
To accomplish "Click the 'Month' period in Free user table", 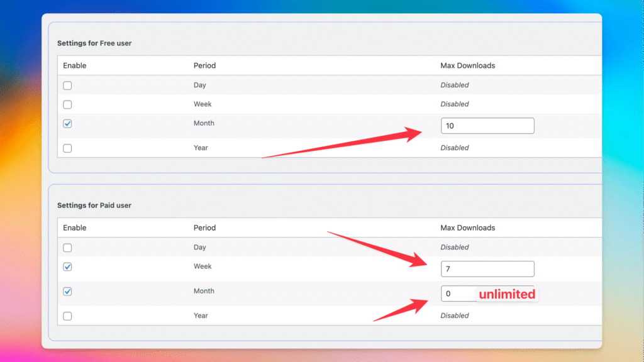I will (204, 123).
